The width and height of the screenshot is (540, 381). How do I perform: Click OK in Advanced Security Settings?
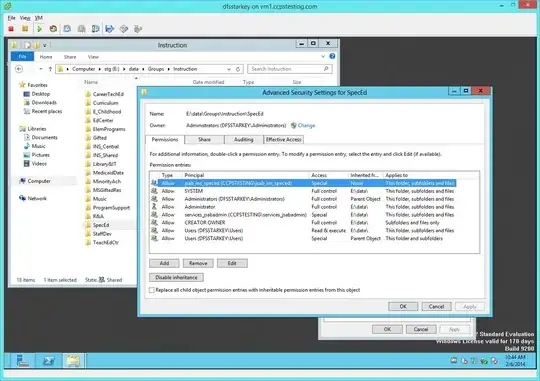tap(403, 306)
